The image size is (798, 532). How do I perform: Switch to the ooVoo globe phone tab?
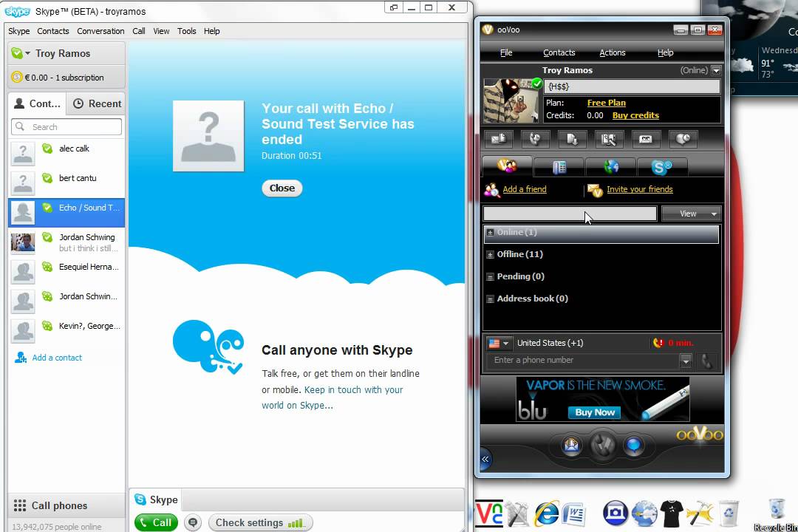coord(611,166)
